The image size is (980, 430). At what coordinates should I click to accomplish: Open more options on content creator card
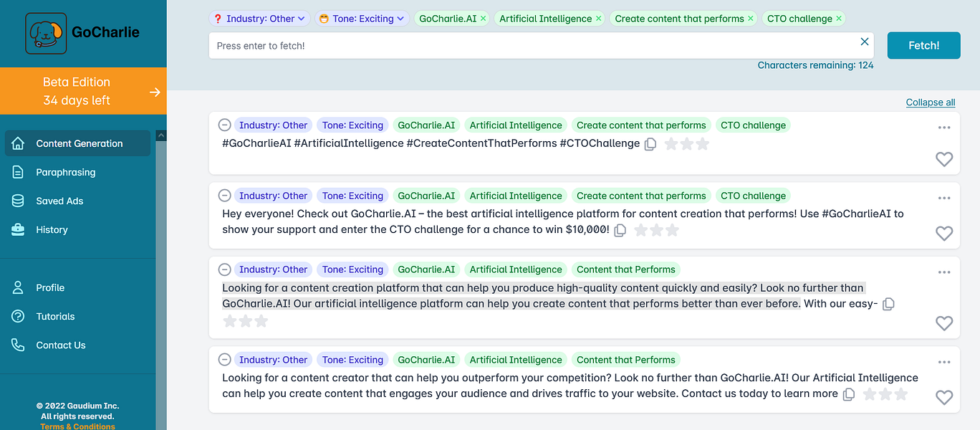[944, 363]
